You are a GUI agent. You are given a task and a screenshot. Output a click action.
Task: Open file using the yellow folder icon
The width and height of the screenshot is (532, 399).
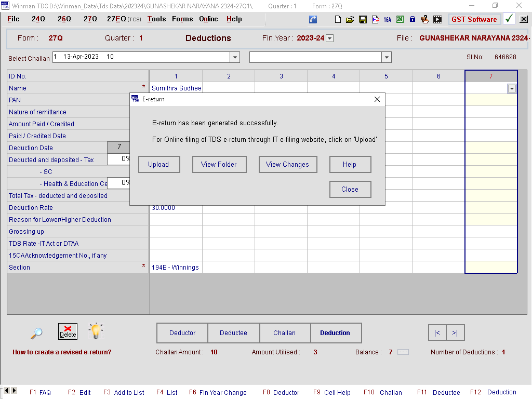[350, 19]
